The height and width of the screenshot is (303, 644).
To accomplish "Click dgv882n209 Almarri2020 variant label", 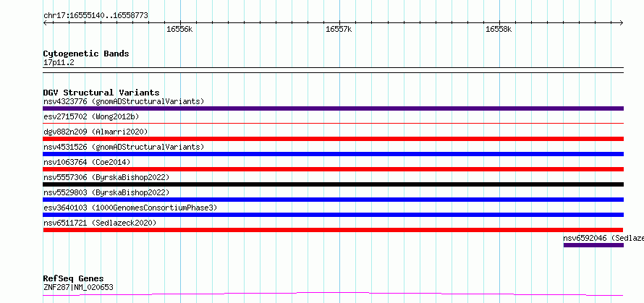I will click(x=96, y=132).
